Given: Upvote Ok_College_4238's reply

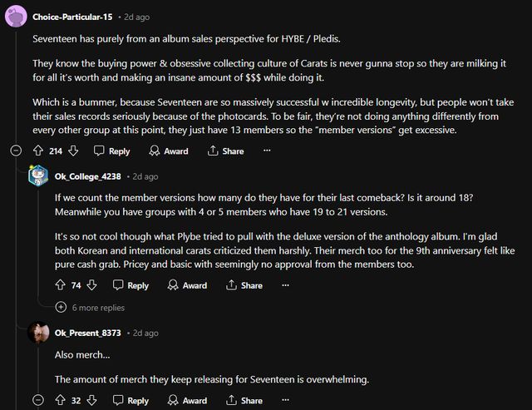Looking at the screenshot, I should point(60,285).
